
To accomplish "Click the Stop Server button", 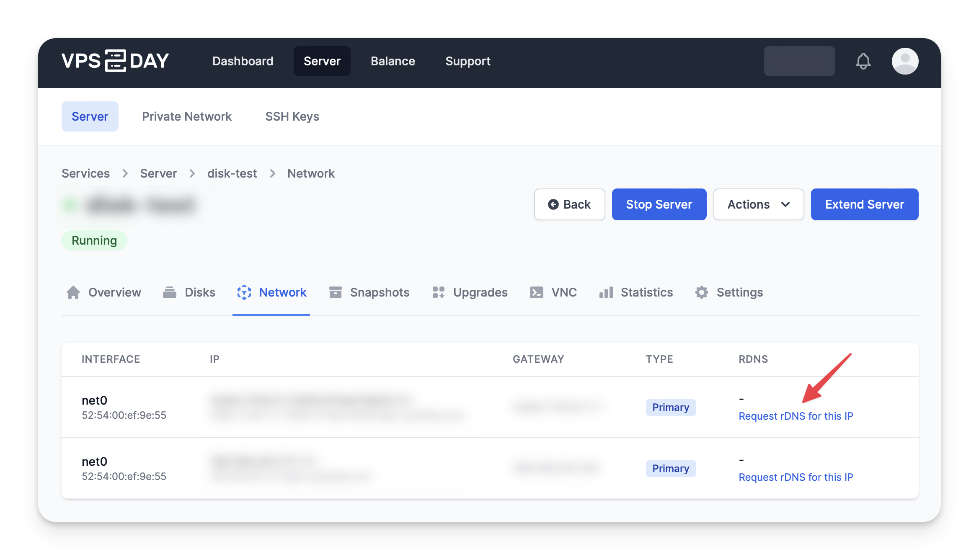I will [659, 204].
